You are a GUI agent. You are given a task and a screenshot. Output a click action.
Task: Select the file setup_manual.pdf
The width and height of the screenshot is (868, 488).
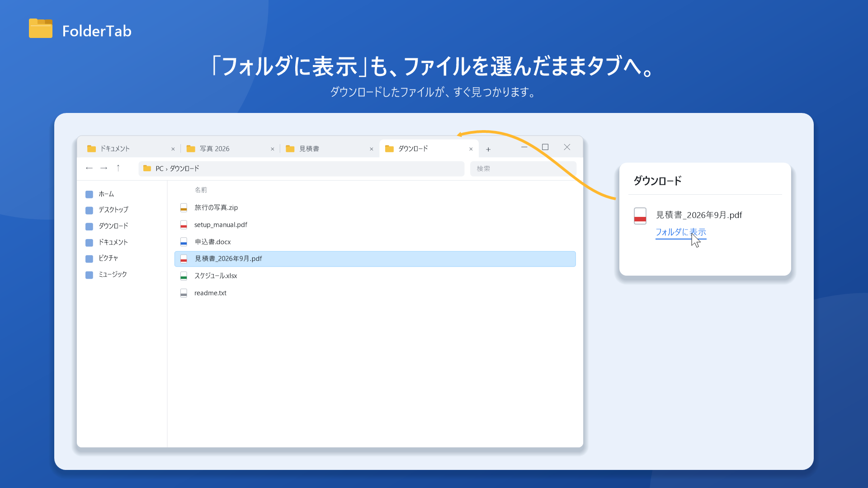[x=375, y=225]
